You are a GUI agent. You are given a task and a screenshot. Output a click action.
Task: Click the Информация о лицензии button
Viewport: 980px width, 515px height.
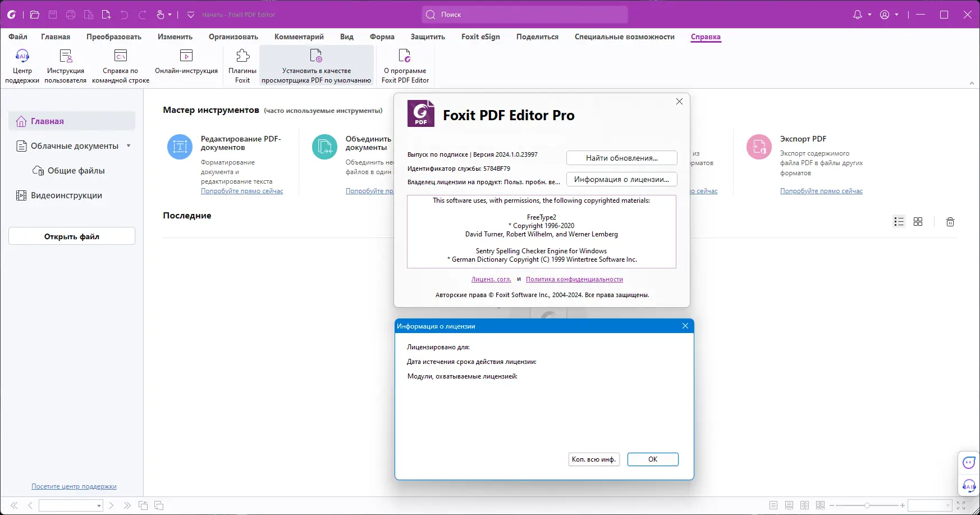click(x=622, y=179)
